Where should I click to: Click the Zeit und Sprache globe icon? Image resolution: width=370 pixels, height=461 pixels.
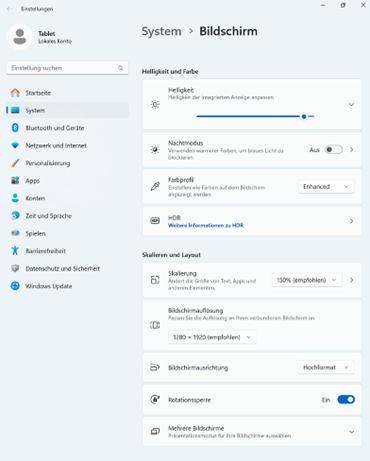click(x=15, y=216)
